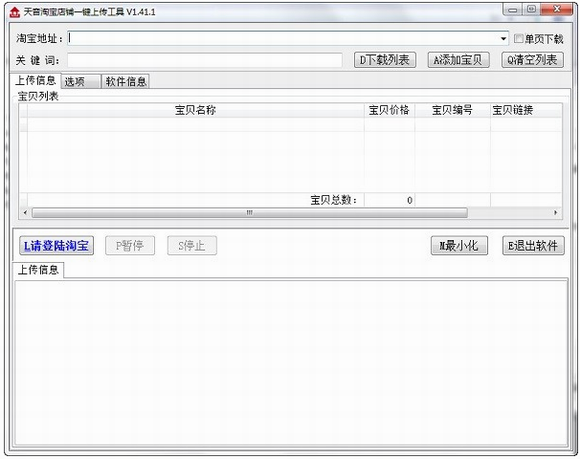Click the horizontal scrollbar thumb in list
This screenshot has height=459, width=580.
(x=250, y=213)
